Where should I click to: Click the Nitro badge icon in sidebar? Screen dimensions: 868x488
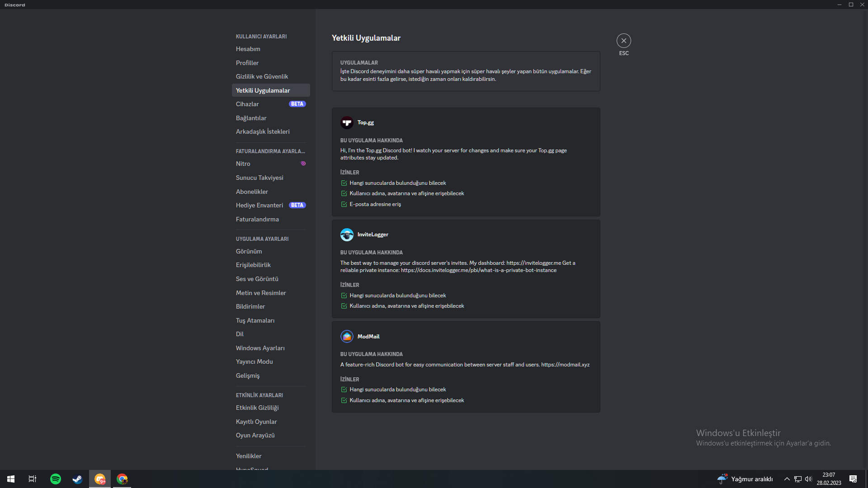click(303, 164)
